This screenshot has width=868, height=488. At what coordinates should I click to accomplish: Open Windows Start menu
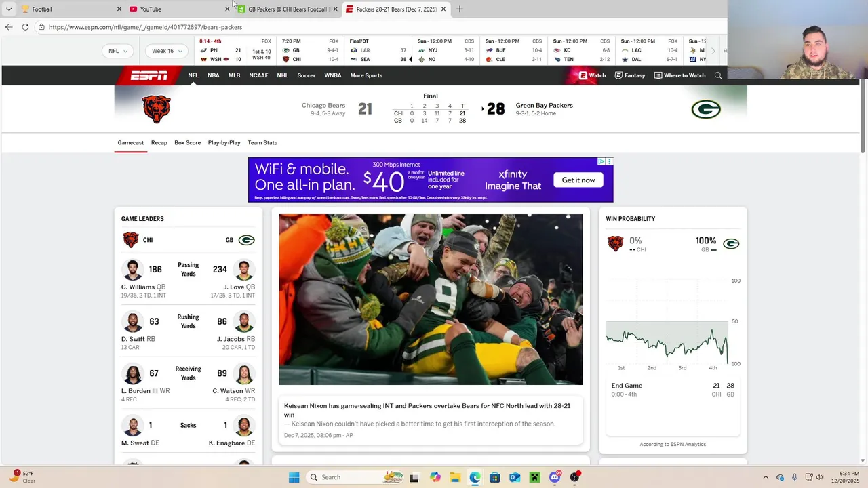click(x=294, y=477)
